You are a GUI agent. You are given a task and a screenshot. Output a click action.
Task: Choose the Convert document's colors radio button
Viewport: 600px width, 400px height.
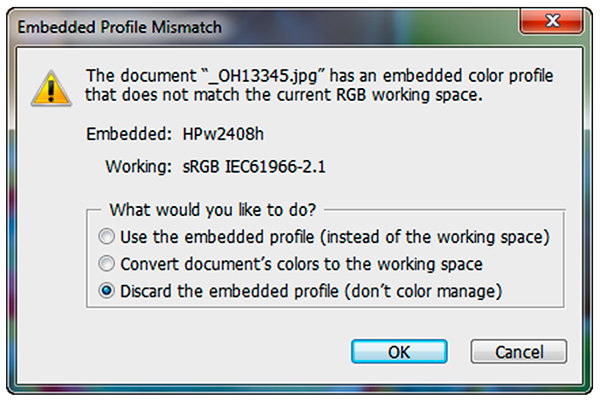106,265
